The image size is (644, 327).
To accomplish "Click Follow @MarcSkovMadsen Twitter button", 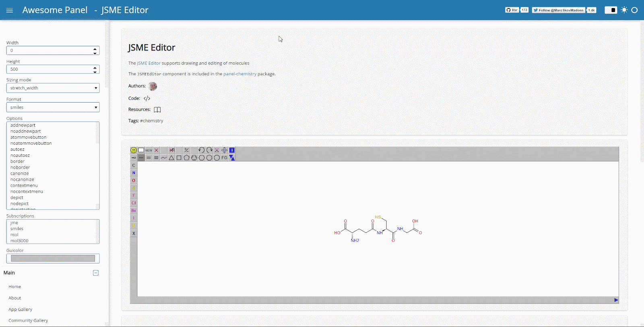I will [x=559, y=10].
